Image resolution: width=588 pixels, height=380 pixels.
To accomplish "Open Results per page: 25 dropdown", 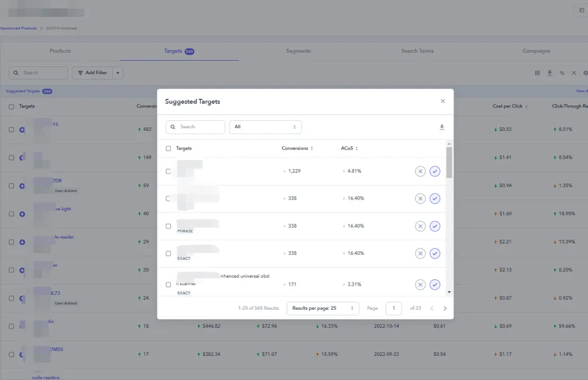I will [x=323, y=309].
